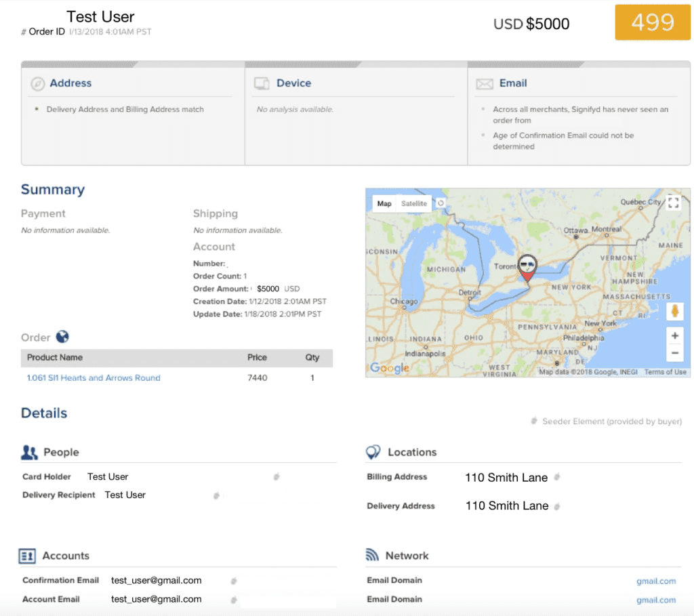Click the Creation Date value
Viewport: 694px width, 616px height.
287,302
